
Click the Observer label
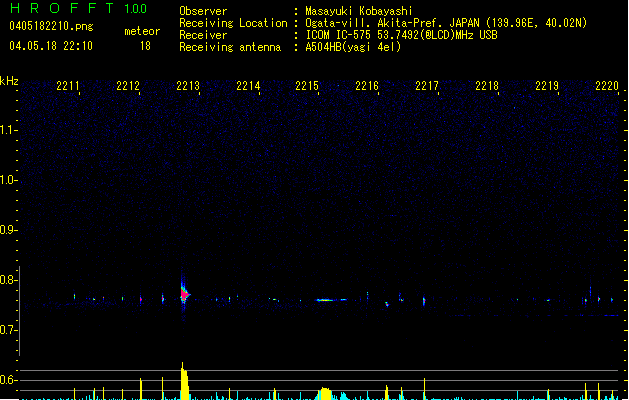(203, 11)
